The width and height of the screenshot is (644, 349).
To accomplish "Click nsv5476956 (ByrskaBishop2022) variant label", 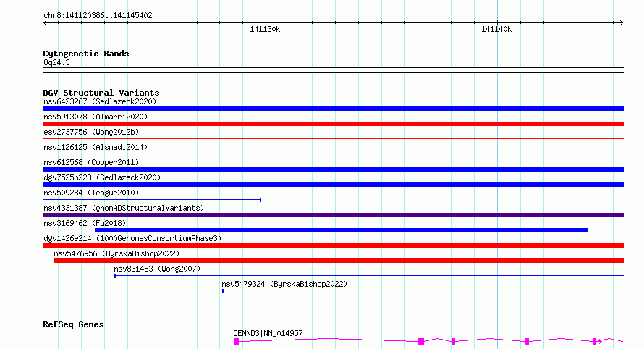I will click(x=116, y=253).
